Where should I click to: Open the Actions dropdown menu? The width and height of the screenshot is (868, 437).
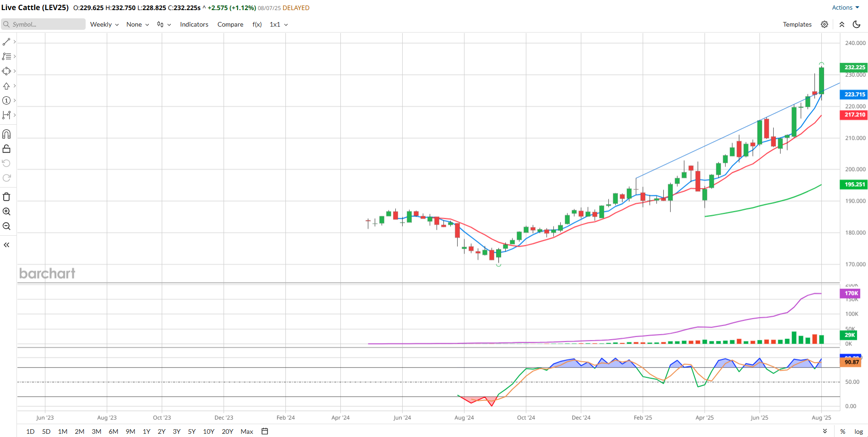(x=845, y=7)
